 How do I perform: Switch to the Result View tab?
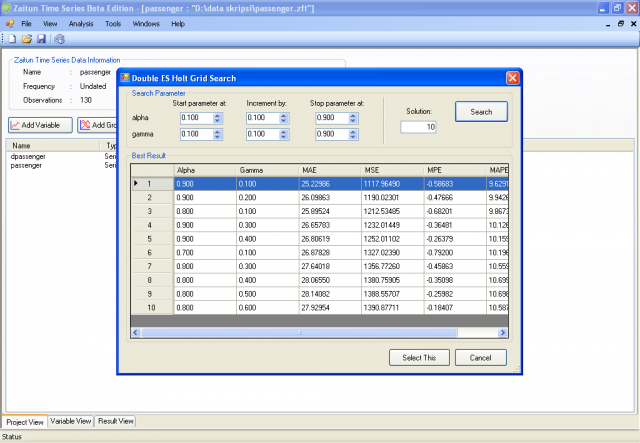tap(116, 422)
